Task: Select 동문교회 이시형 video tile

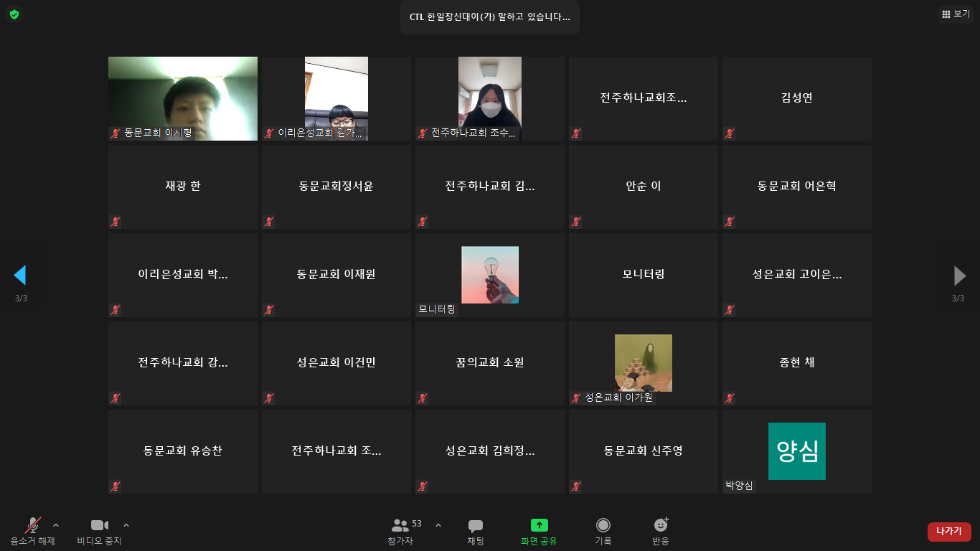Action: coord(183,98)
